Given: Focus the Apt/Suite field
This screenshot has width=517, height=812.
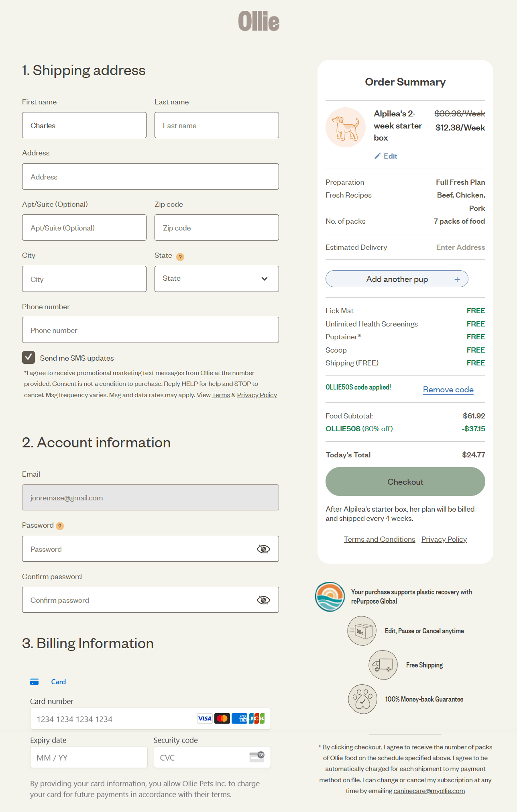Looking at the screenshot, I should coord(84,228).
